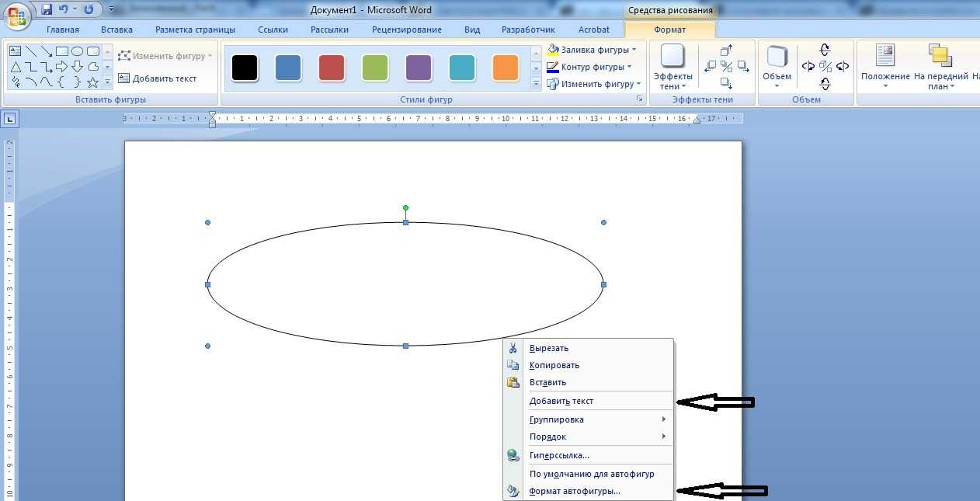Toggle 3-D effect on or off
Image resolution: width=980 pixels, height=501 pixels.
[825, 67]
